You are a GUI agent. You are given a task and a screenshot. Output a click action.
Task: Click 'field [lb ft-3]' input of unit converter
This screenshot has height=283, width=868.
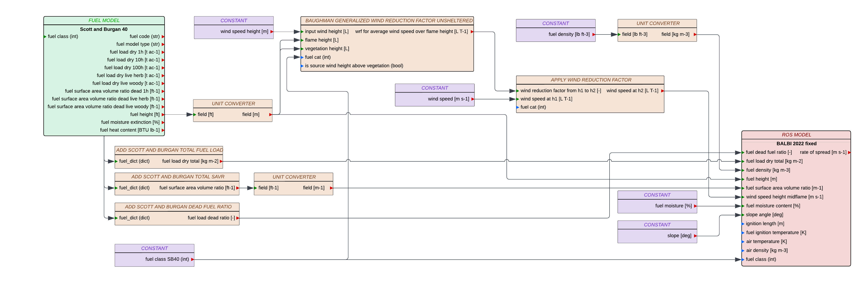(x=635, y=34)
